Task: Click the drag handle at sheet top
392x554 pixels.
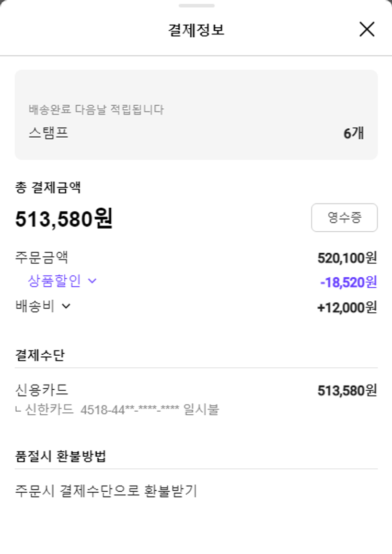Action: tap(196, 6)
